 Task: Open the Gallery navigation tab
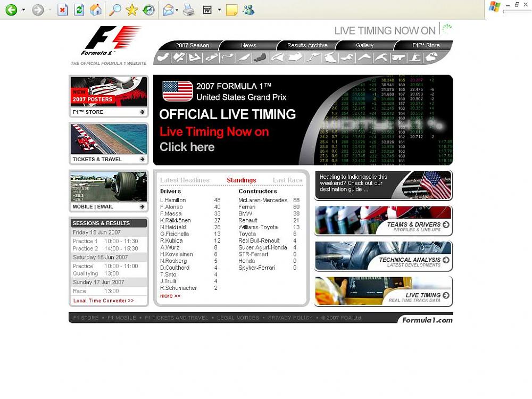point(365,45)
